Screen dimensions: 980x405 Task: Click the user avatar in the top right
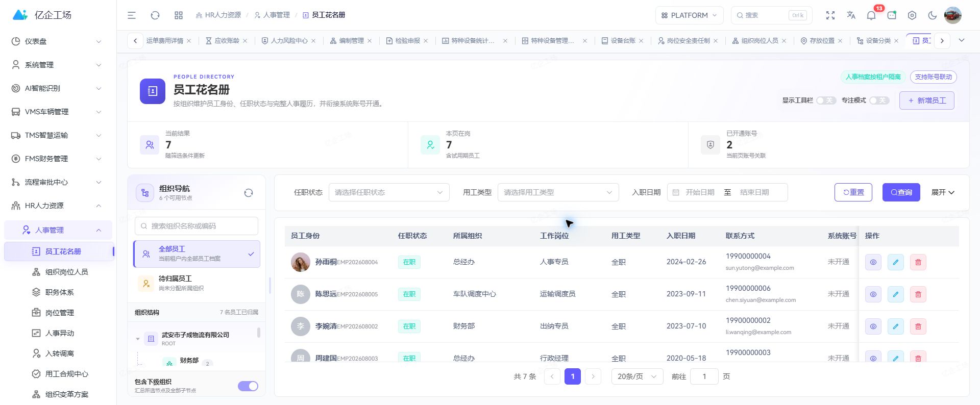[x=953, y=15]
